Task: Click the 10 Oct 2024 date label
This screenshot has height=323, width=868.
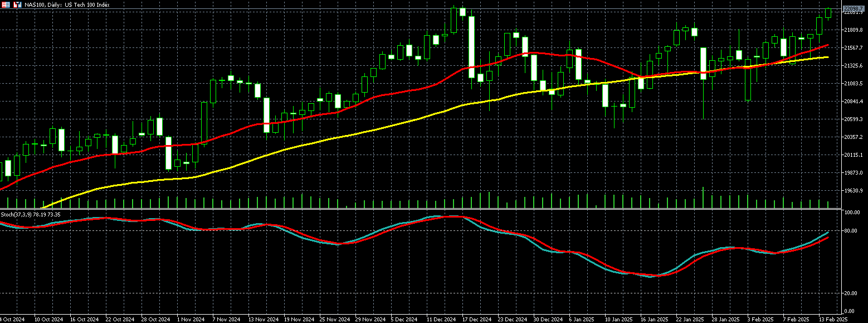Action: point(48,320)
